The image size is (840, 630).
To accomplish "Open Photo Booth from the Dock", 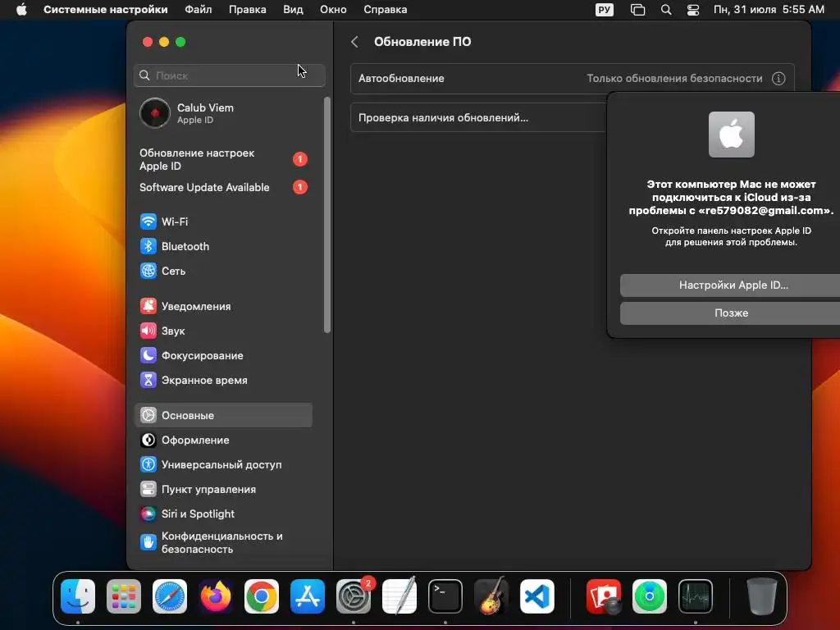I will (x=604, y=596).
